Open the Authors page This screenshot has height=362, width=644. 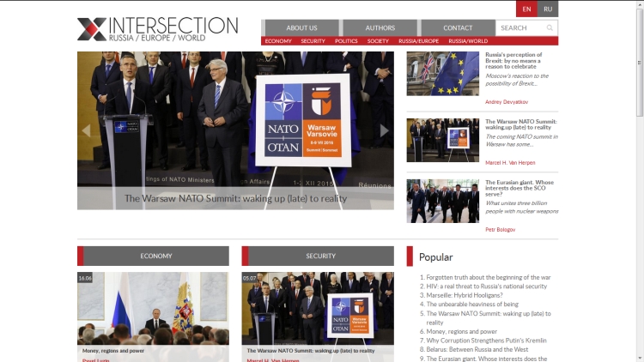click(380, 28)
